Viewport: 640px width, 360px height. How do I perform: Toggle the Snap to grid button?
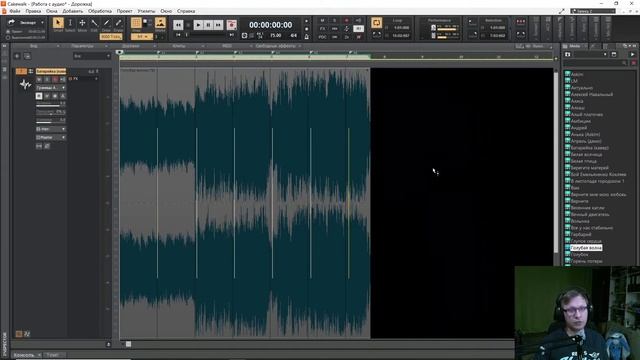coord(136,23)
